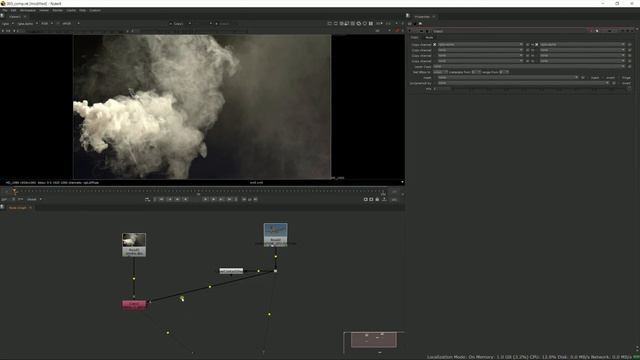Image resolution: width=640 pixels, height=360 pixels.
Task: Open the Layer Copy dropdown
Action: pos(529,67)
